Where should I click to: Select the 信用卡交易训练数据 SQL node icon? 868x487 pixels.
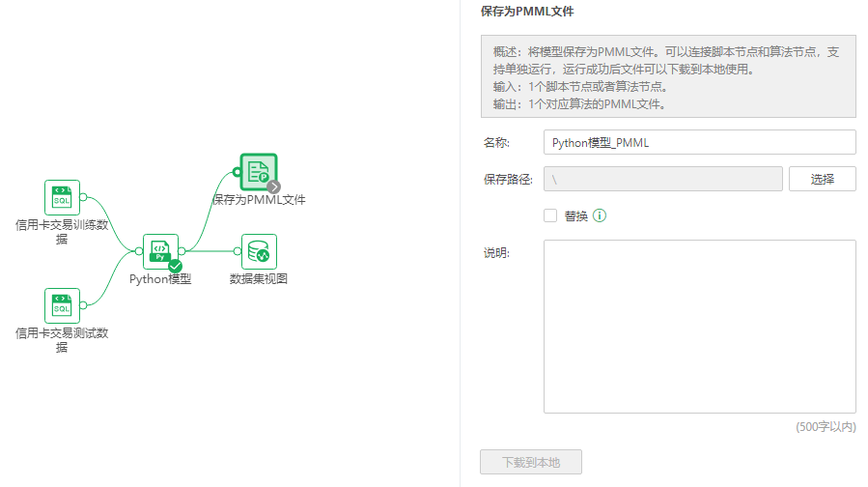pyautogui.click(x=62, y=197)
